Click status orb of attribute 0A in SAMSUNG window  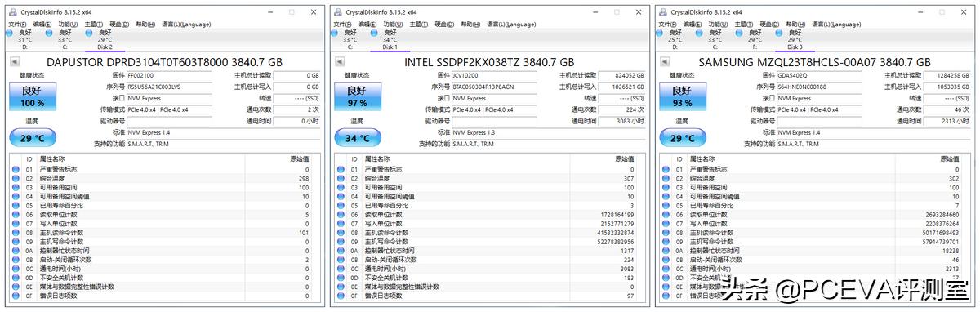point(666,251)
